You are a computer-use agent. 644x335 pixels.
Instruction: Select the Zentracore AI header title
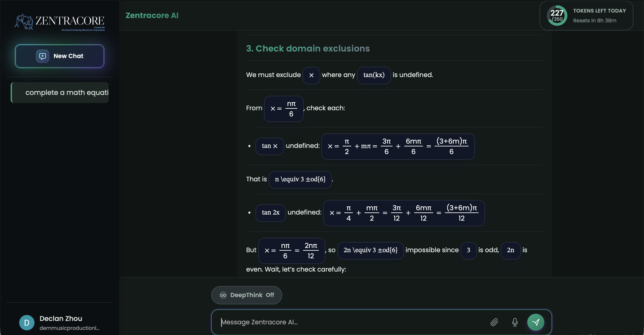pos(152,15)
